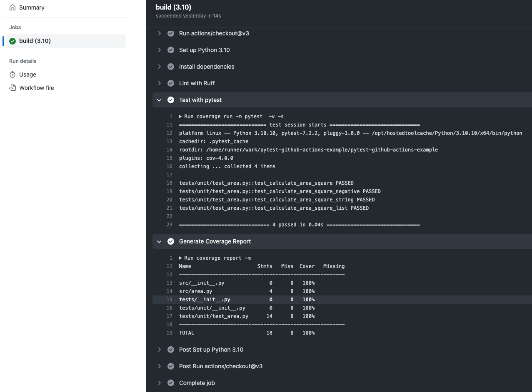
Task: Click the Workflow file icon
Action: [13, 87]
